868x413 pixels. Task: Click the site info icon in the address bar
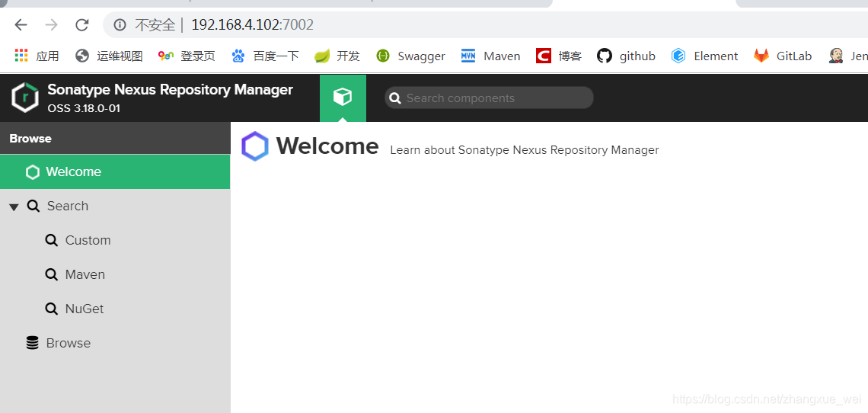pos(119,25)
